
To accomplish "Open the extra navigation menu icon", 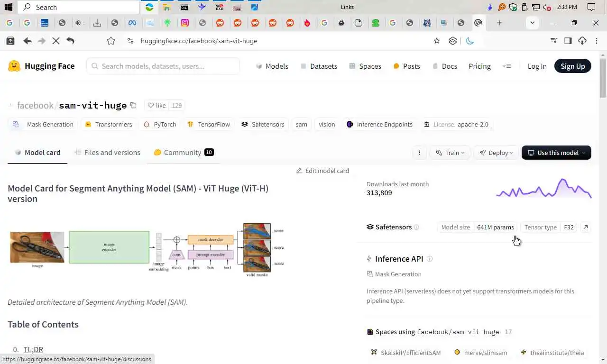I will click(x=506, y=66).
